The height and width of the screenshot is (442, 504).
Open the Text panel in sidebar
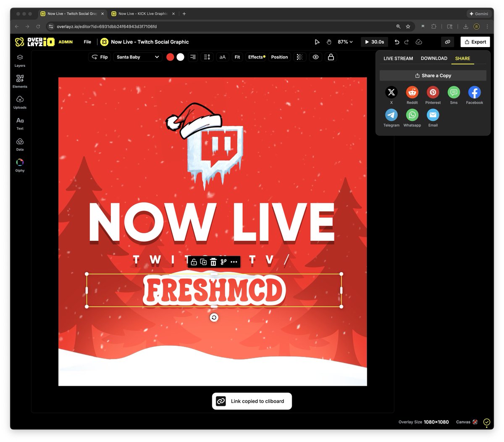pos(20,124)
